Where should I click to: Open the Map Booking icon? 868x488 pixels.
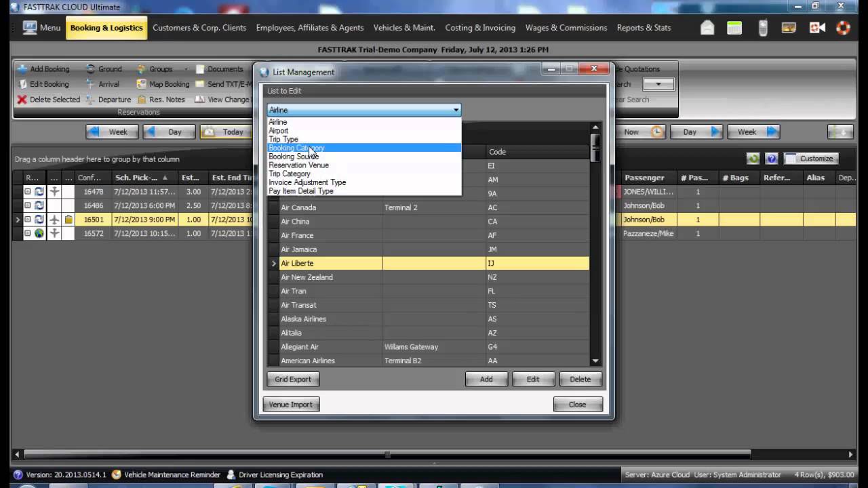pyautogui.click(x=142, y=84)
